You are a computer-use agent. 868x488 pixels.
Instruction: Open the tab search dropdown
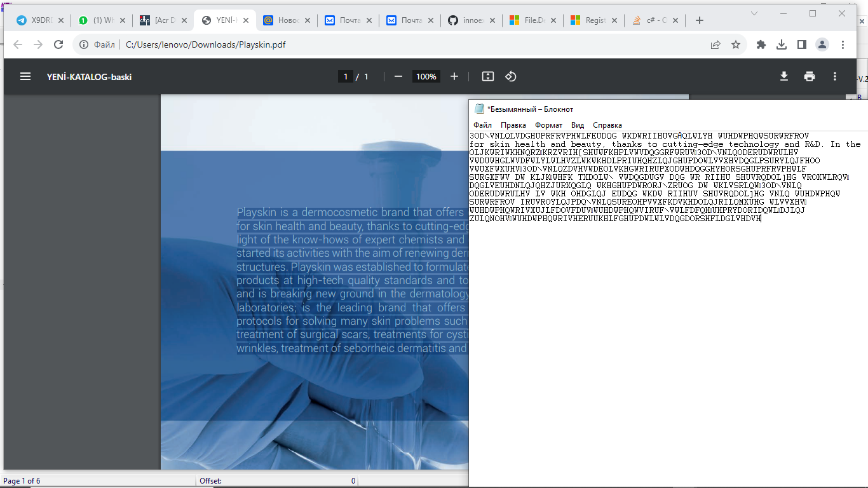tap(754, 13)
